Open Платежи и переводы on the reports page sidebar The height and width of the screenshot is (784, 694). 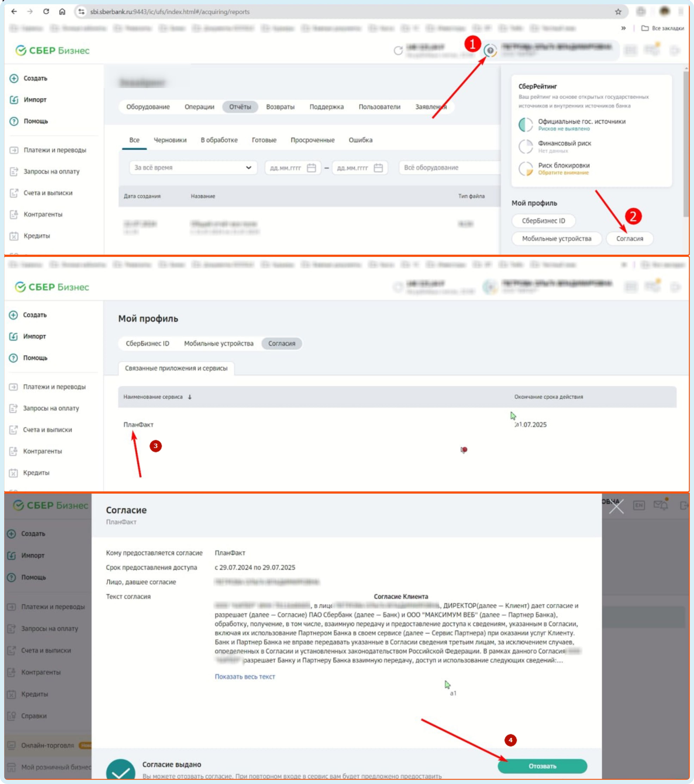point(48,150)
